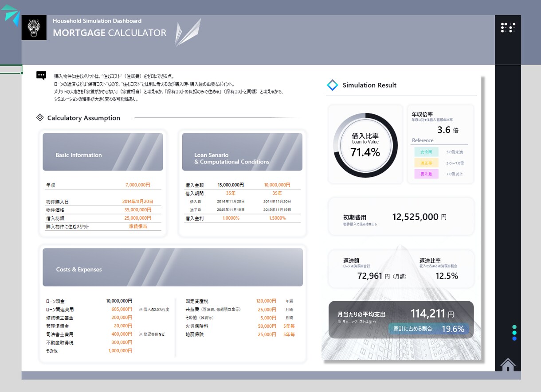Click the diamond icon beside Simulation Result
This screenshot has height=392, width=541.
(x=332, y=85)
